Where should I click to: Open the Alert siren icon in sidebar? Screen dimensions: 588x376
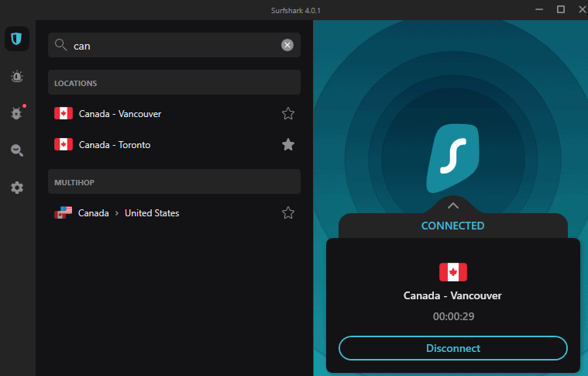click(x=17, y=76)
